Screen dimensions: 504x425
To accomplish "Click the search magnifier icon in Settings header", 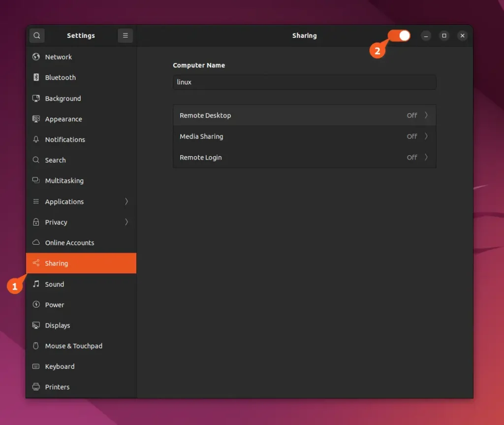I will pos(37,35).
